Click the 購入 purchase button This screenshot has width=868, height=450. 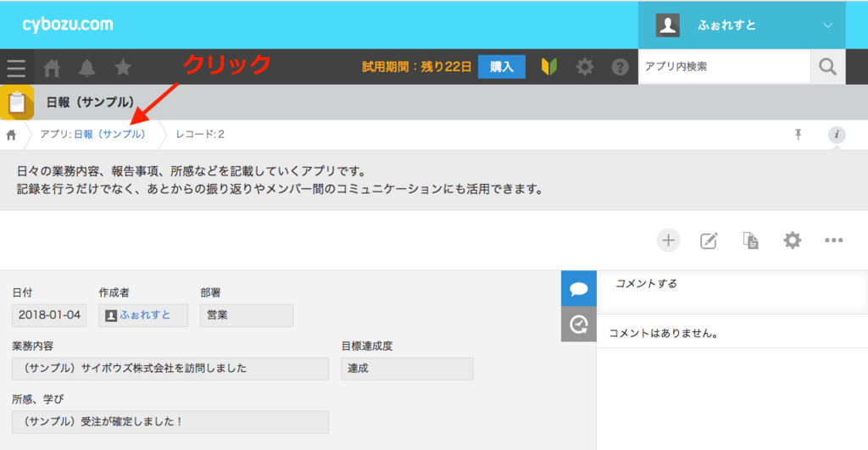[502, 67]
